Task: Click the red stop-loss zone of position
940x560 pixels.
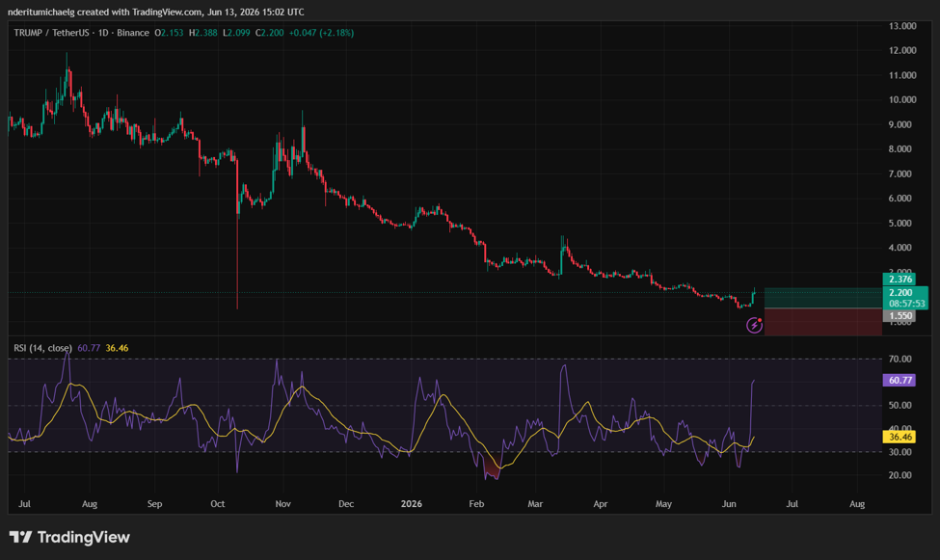Action: [823, 322]
